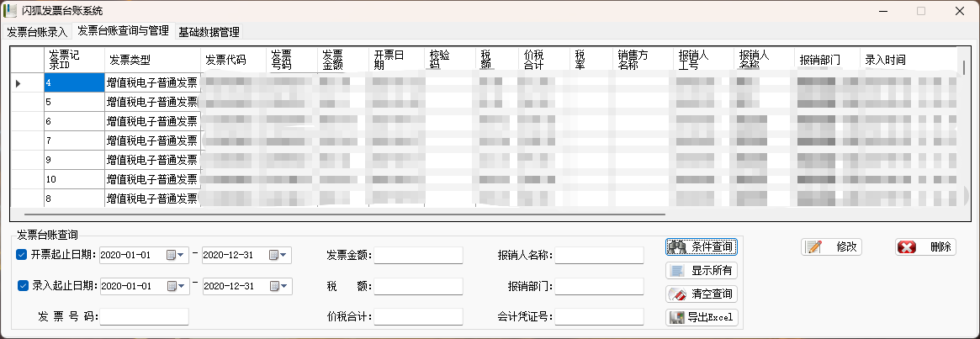Image resolution: width=980 pixels, height=339 pixels.
Task: Select the row 4 indicator arrow
Action: (x=19, y=82)
